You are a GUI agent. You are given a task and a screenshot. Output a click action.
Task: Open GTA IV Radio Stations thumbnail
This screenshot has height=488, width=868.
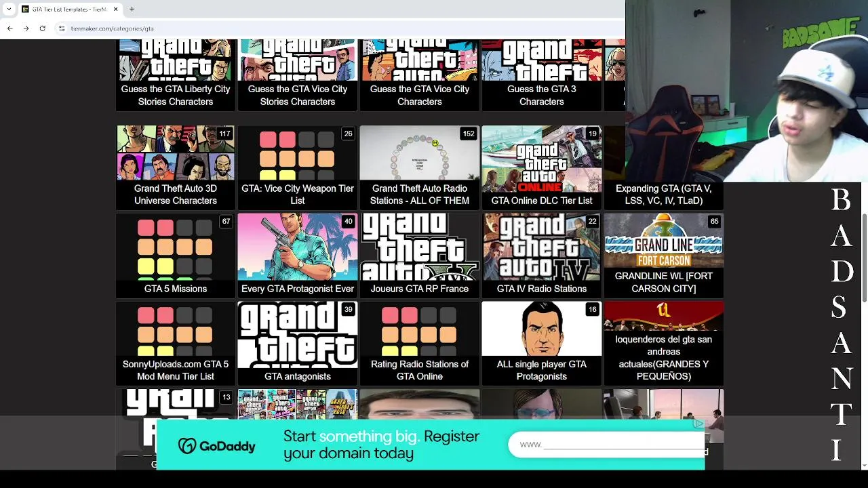[x=542, y=247]
